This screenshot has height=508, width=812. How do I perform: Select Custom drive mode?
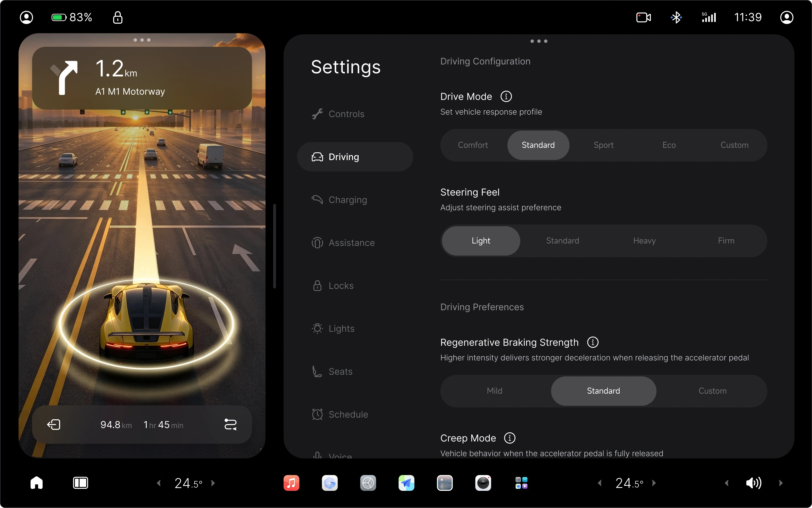pos(735,145)
